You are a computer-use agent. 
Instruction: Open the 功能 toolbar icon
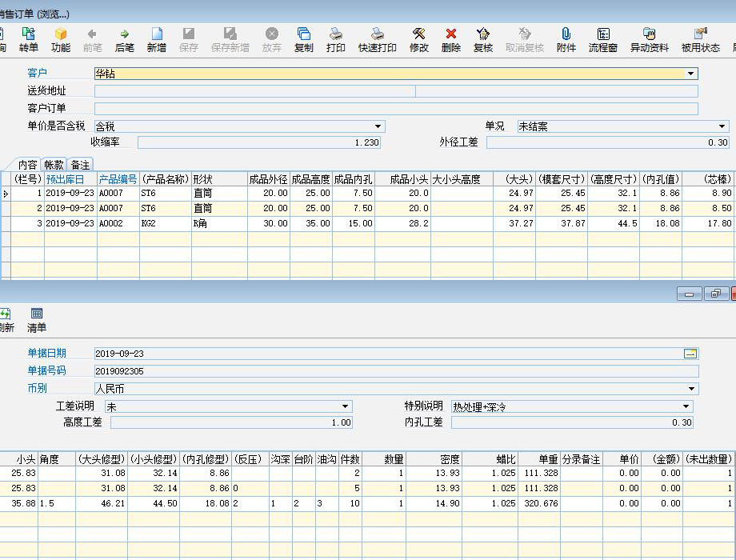pos(61,39)
